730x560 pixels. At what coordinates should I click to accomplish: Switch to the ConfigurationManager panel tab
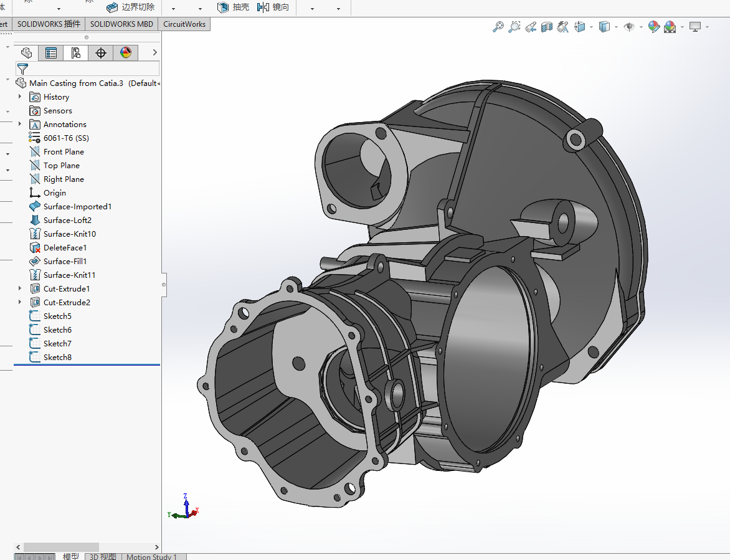point(75,53)
